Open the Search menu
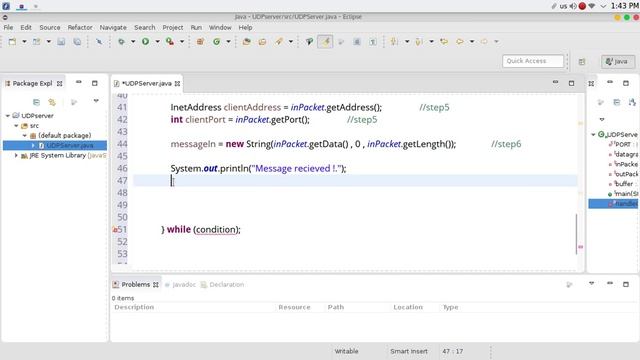The width and height of the screenshot is (640, 360). (145, 27)
